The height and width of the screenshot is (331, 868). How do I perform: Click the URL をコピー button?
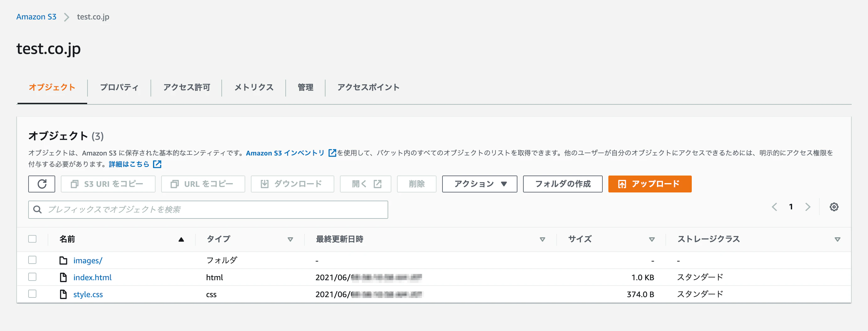point(203,184)
